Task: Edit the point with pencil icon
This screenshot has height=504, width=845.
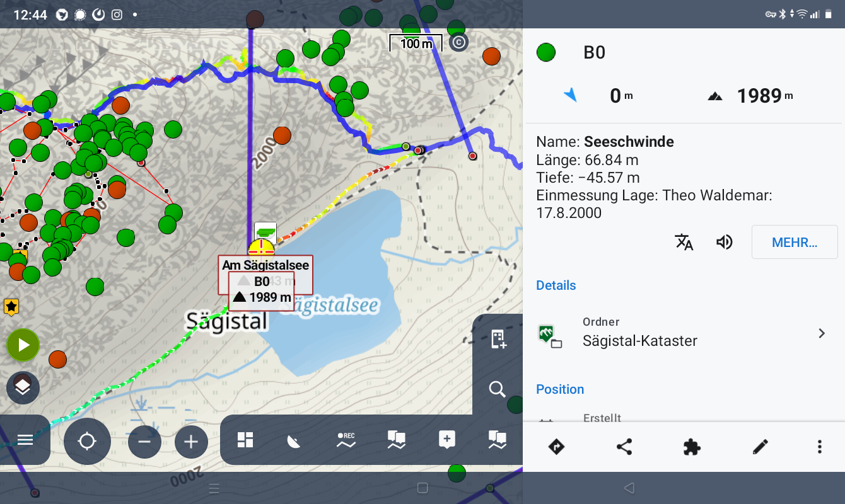Action: pos(760,447)
